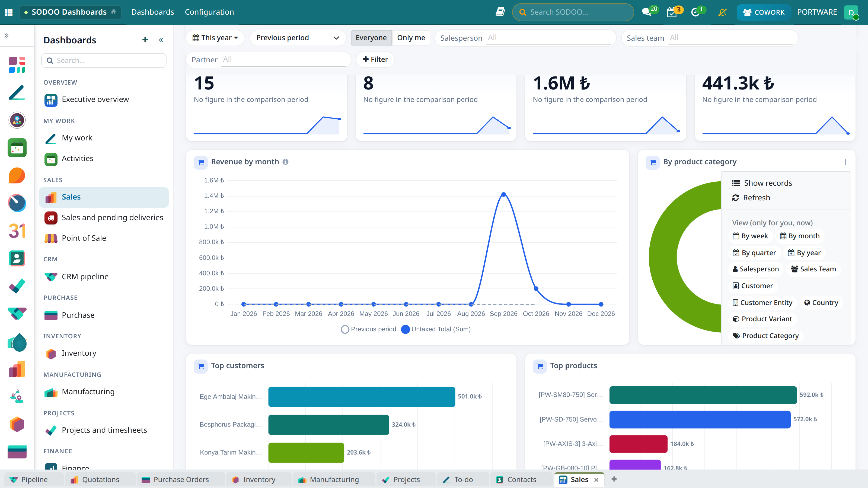Click the muted notification bell icon

click(x=722, y=12)
